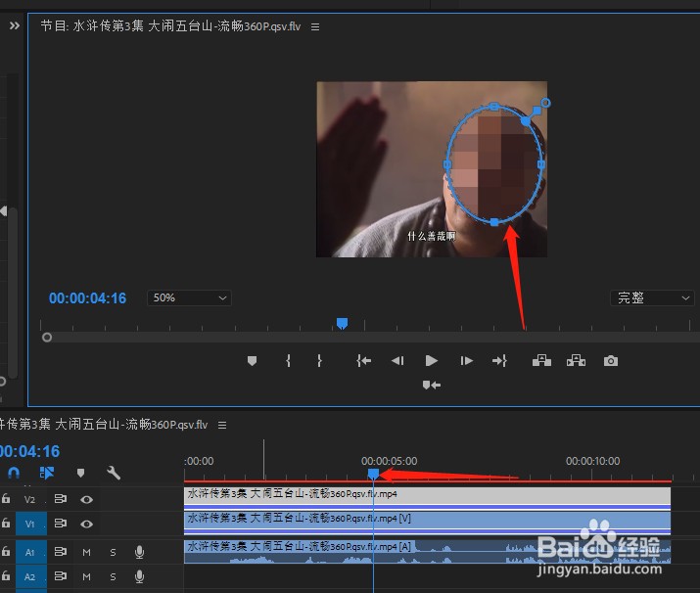Viewport: 700px width, 593px height.
Task: Click the go to marker icon below play
Action: coord(431,385)
